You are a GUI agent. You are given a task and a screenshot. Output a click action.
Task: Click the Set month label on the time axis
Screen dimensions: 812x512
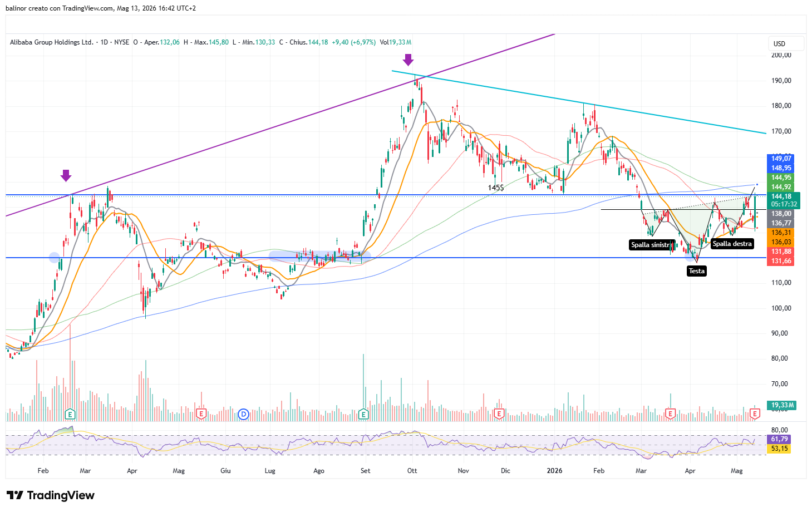click(366, 471)
